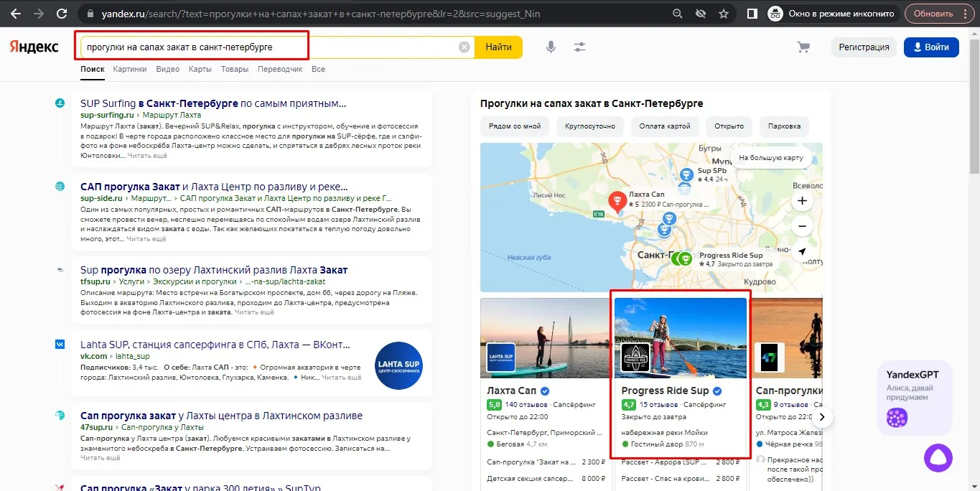Expand Читать ещё in 47sup.ru snippet
Screen dimensions: 980x491
tap(101, 457)
